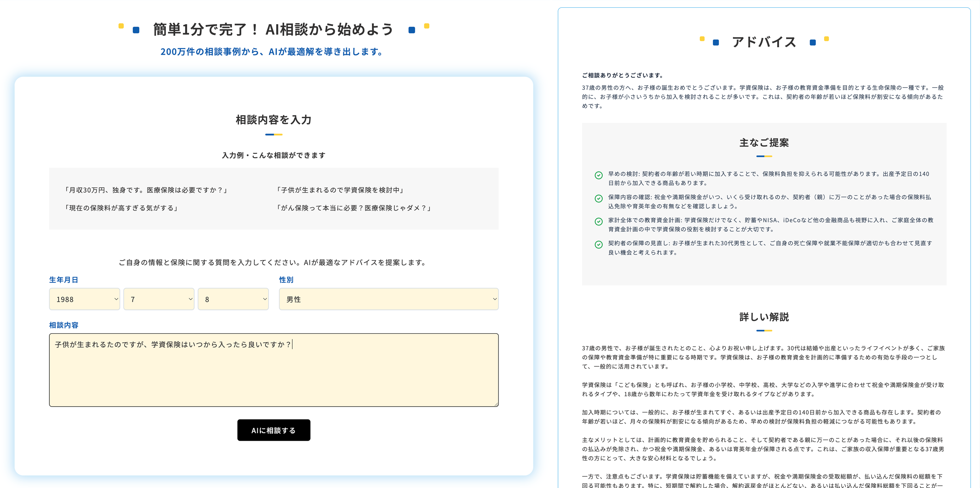Select example 月収30万円、独身です

pos(146,190)
